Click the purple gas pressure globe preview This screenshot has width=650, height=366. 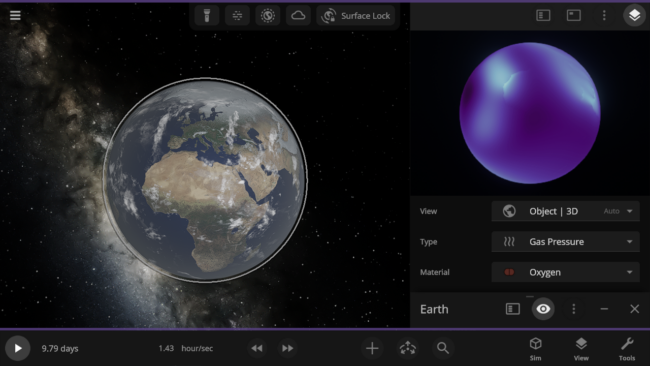[x=530, y=113]
